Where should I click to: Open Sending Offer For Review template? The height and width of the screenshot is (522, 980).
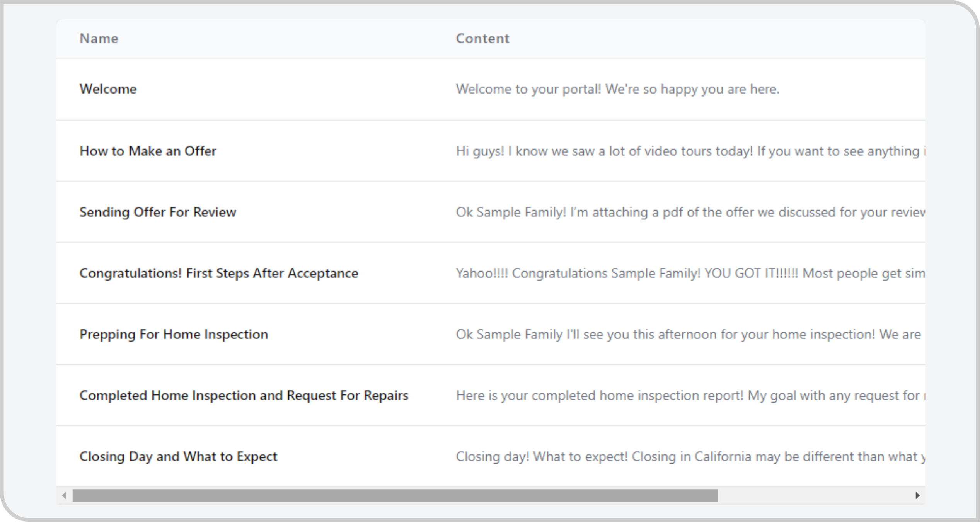coord(158,212)
